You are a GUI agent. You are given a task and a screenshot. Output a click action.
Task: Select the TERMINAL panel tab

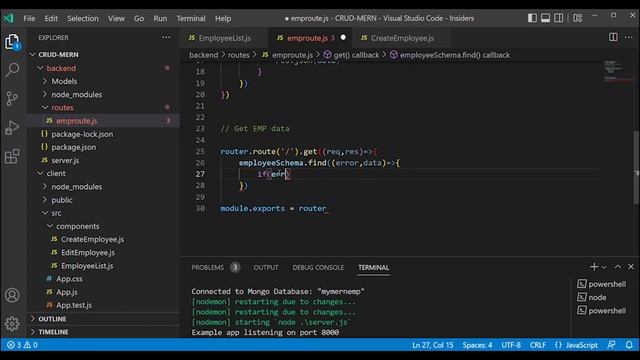click(373, 267)
